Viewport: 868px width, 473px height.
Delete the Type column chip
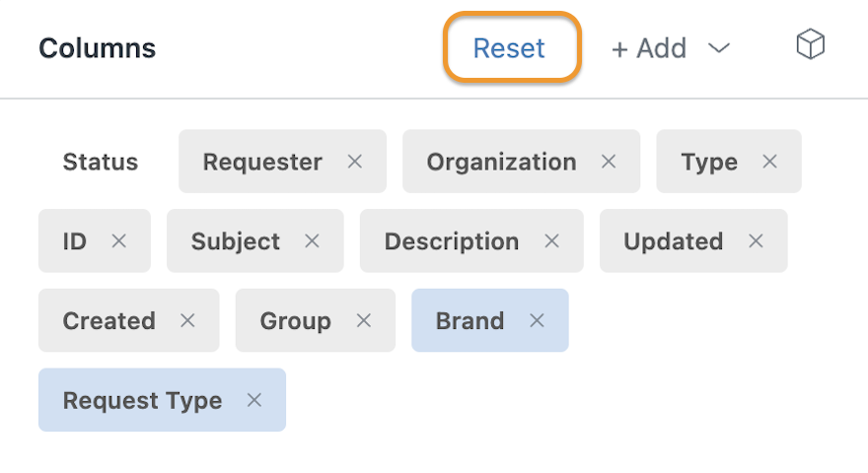[769, 162]
